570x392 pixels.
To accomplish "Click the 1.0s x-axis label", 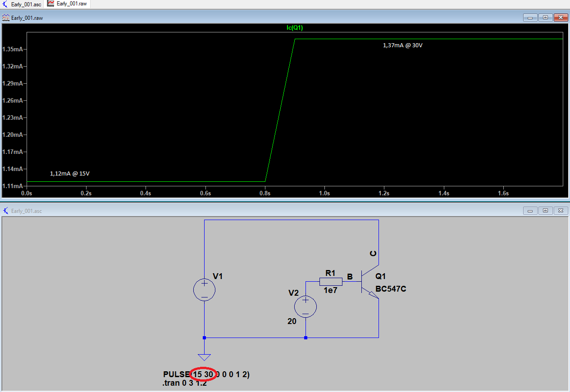I will click(x=324, y=193).
